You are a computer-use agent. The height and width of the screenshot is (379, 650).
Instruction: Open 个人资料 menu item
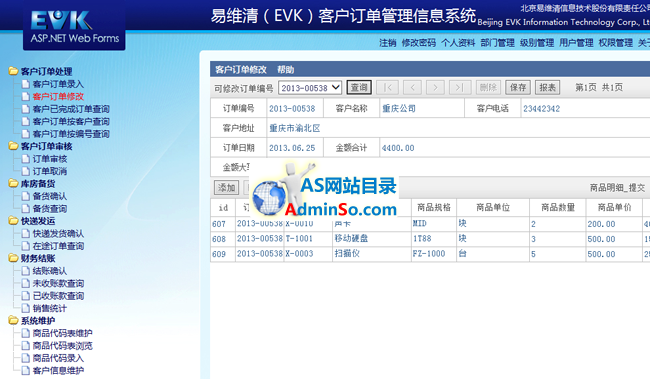pos(458,43)
